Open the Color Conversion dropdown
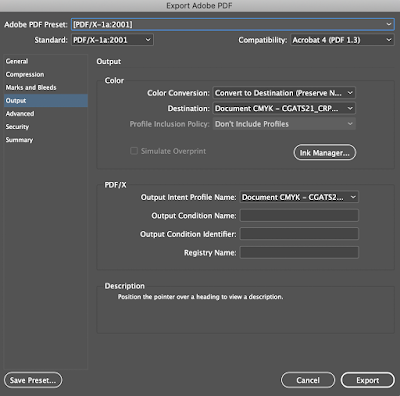The height and width of the screenshot is (396, 400). (284, 93)
